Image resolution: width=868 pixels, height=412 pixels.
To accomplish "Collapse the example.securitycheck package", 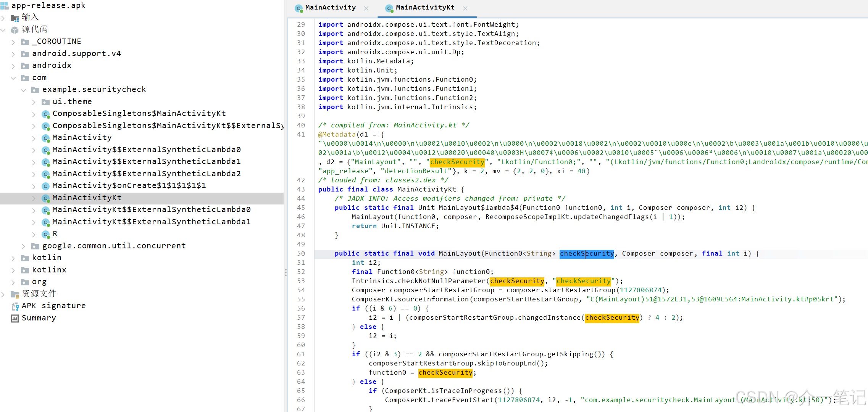I will (24, 90).
